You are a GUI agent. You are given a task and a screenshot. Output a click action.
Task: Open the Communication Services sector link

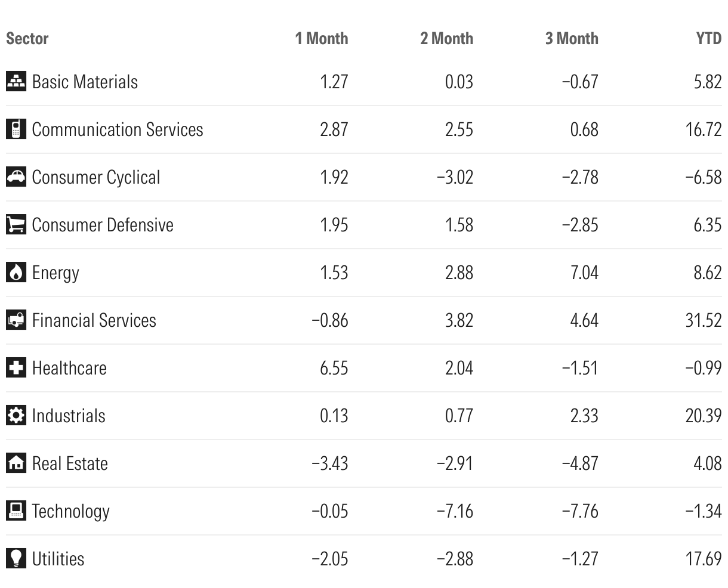coord(118,129)
